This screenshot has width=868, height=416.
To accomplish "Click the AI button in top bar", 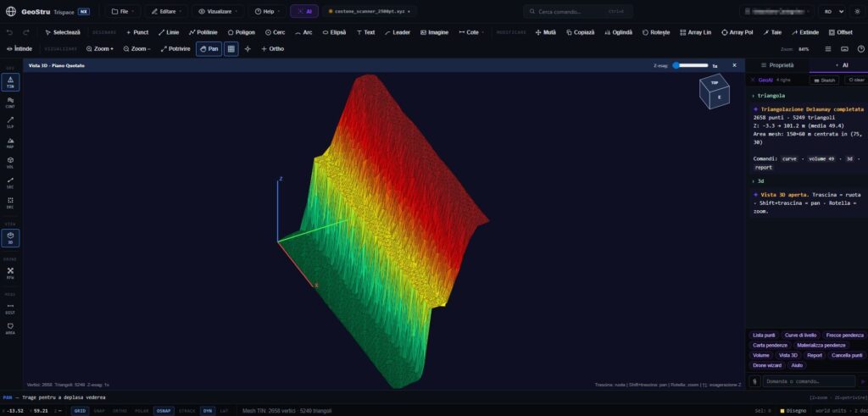I will pos(304,12).
